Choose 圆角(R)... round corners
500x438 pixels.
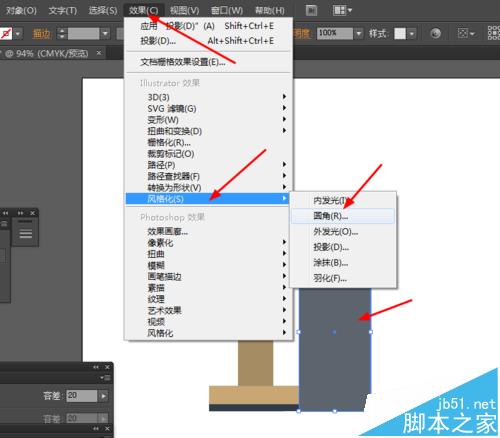pyautogui.click(x=343, y=216)
